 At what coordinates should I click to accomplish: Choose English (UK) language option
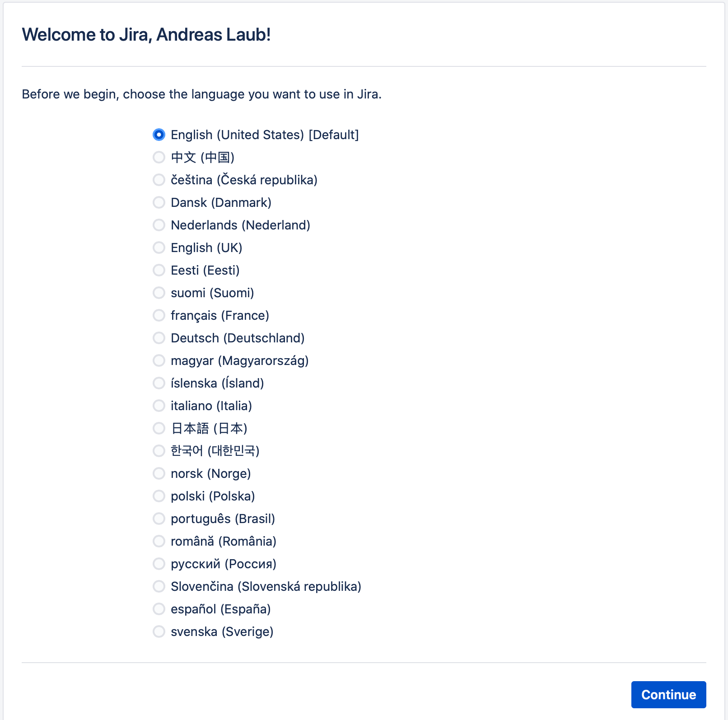(x=159, y=248)
